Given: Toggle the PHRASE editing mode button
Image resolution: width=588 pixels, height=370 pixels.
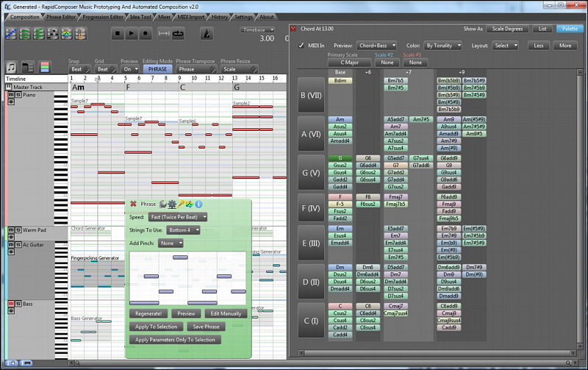Looking at the screenshot, I should click(x=157, y=69).
